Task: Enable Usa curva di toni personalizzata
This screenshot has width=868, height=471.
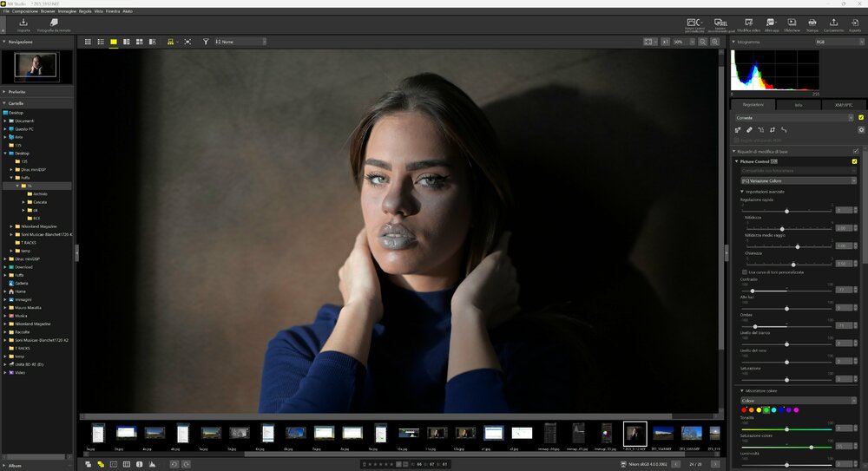Action: [745, 272]
